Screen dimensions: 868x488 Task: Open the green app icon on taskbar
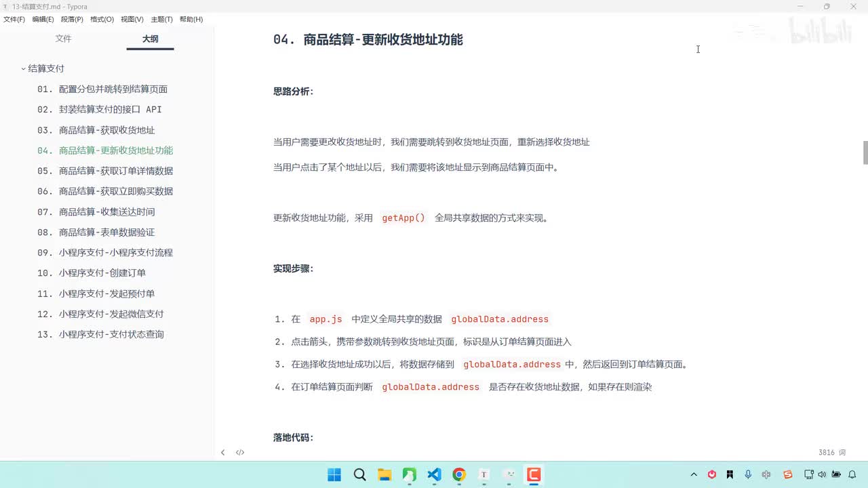(x=410, y=474)
